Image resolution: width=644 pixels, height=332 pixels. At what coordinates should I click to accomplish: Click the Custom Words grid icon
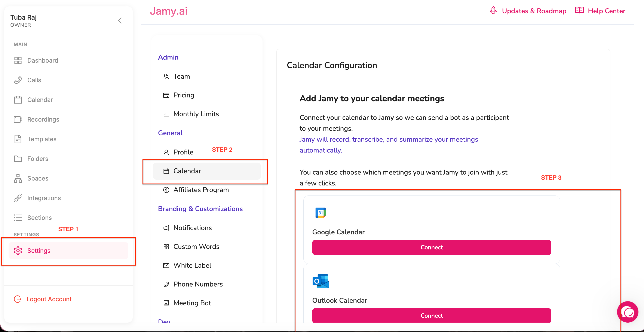click(166, 247)
